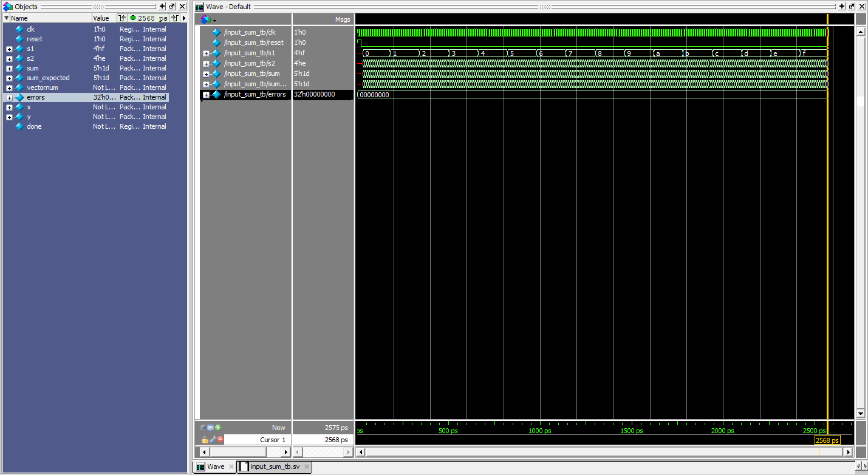Open Cursor 1 properties wrench icon
This screenshot has width=868, height=475.
[213, 439]
